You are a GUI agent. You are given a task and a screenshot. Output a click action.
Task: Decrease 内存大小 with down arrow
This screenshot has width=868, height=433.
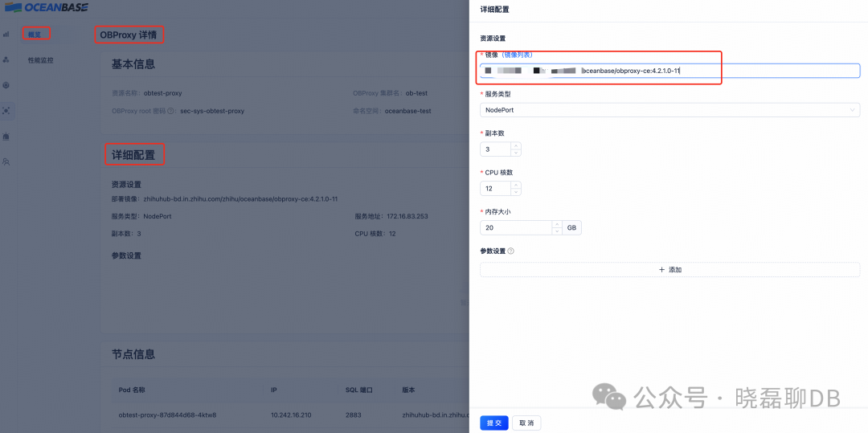[558, 231]
